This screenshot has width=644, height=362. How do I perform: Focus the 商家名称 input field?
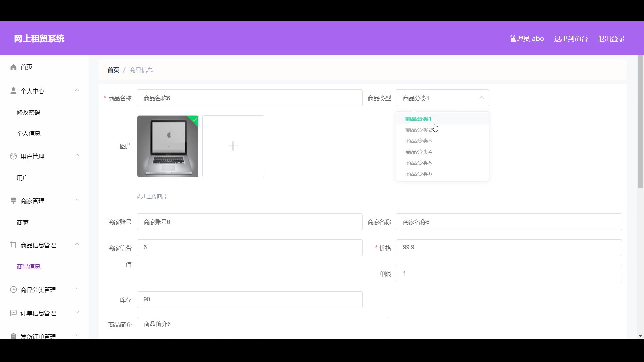[509, 222]
